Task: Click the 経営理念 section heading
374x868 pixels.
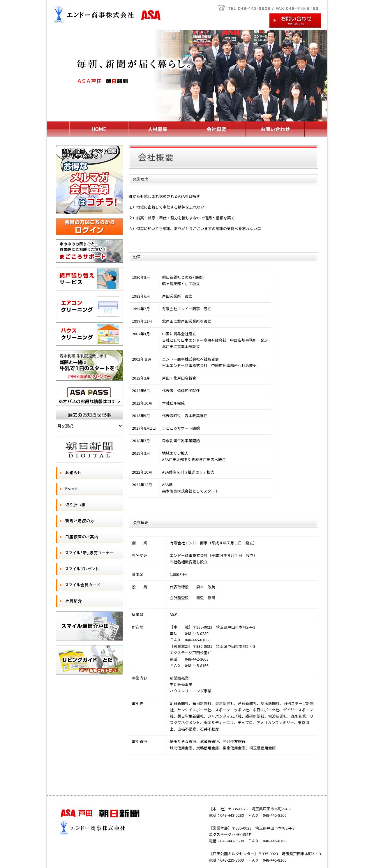Action: (223, 179)
